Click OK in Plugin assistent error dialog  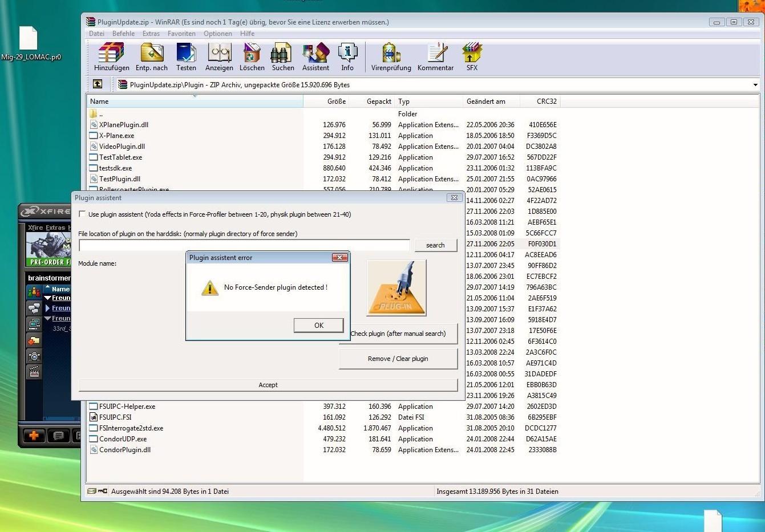point(318,325)
